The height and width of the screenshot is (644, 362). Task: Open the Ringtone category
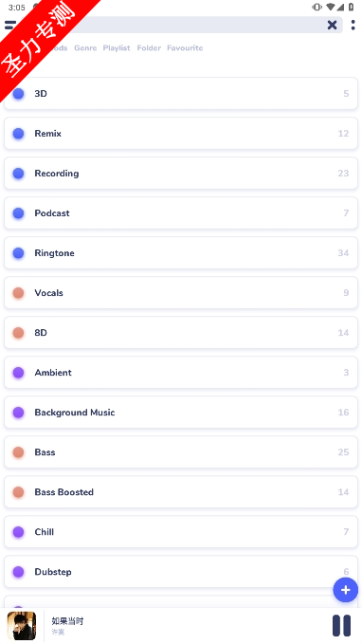[x=181, y=252]
